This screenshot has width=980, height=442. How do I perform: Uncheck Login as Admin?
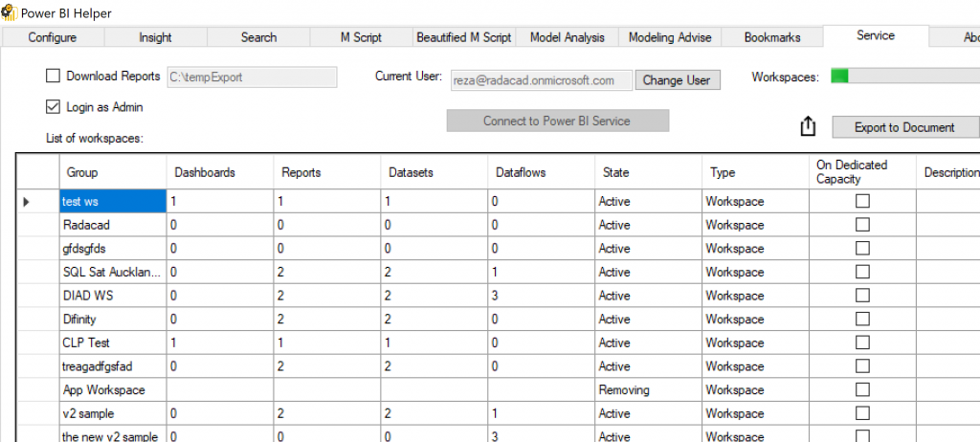click(x=53, y=107)
